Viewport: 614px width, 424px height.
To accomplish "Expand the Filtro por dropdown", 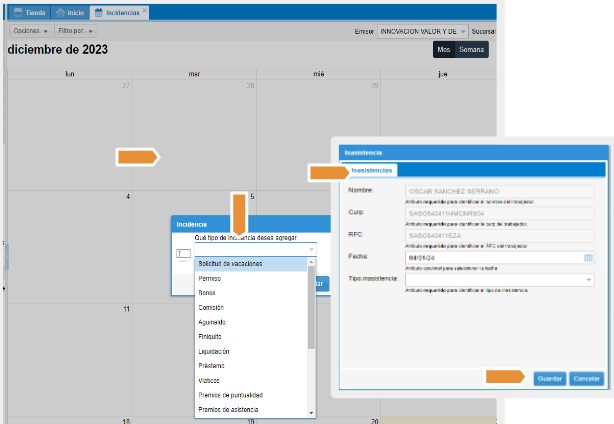I will (x=75, y=31).
